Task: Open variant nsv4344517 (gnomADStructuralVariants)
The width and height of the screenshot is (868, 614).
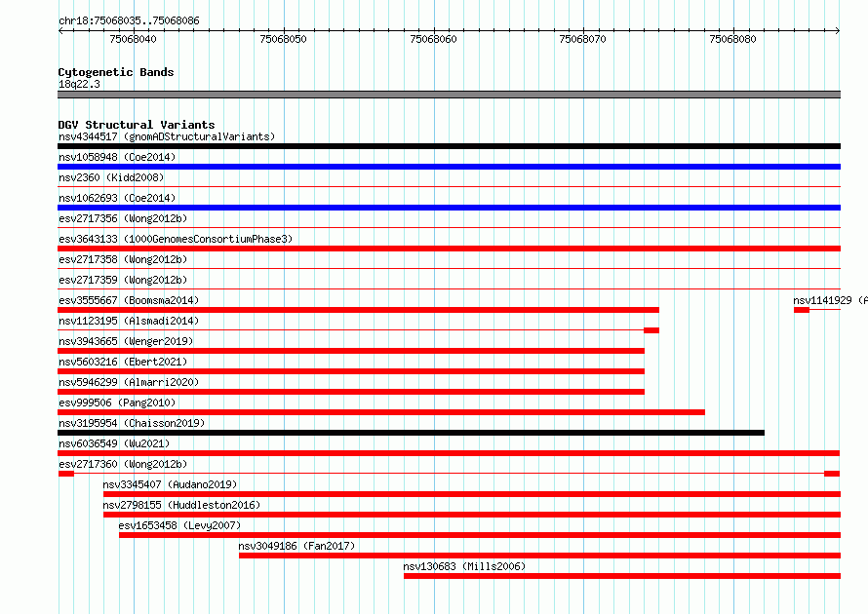Action: tap(167, 136)
